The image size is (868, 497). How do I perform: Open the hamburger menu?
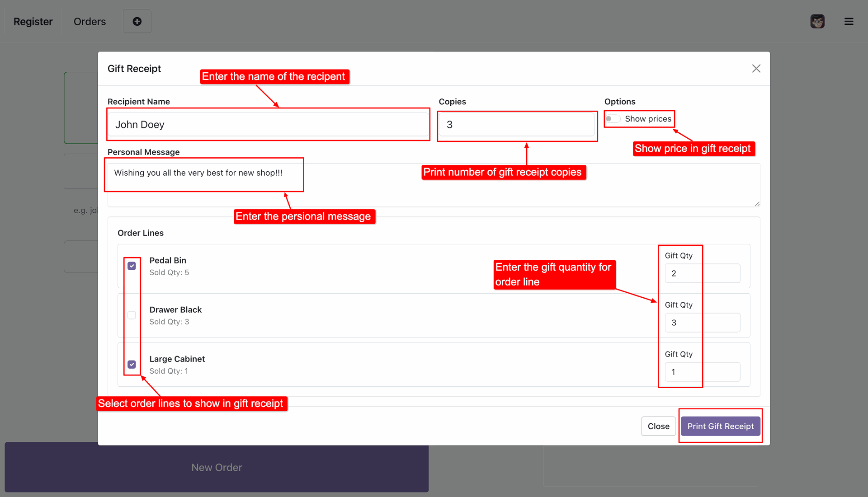(x=849, y=21)
